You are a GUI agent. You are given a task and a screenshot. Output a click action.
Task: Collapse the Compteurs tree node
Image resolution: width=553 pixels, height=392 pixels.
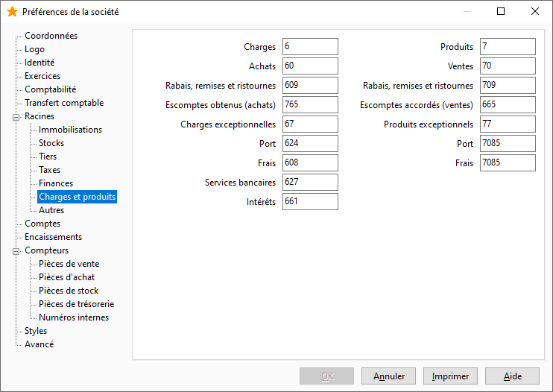tap(16, 251)
